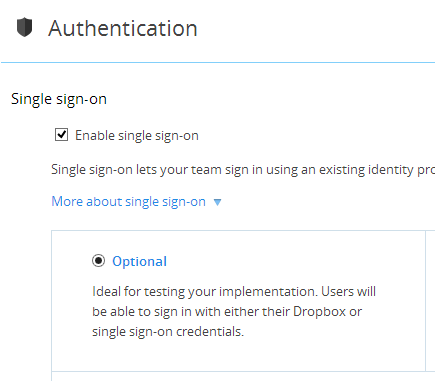Click the blue line under Authentication header
The height and width of the screenshot is (381, 435).
[218, 62]
